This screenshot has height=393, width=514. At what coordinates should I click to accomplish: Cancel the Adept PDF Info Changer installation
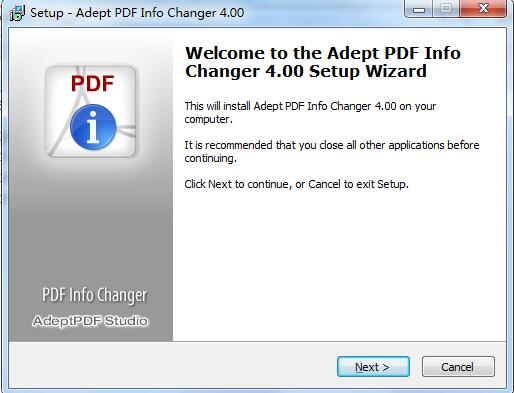pyautogui.click(x=458, y=367)
